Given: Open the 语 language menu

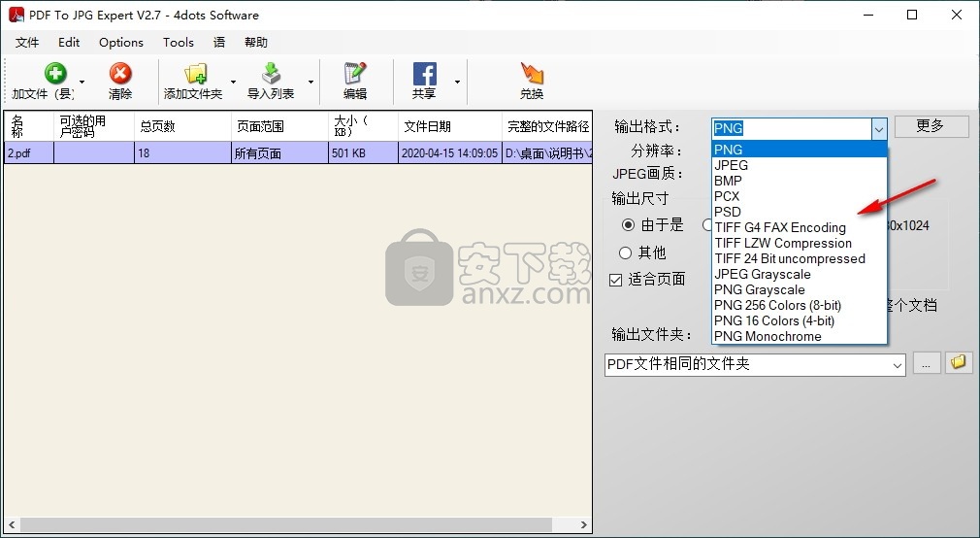Looking at the screenshot, I should 219,43.
